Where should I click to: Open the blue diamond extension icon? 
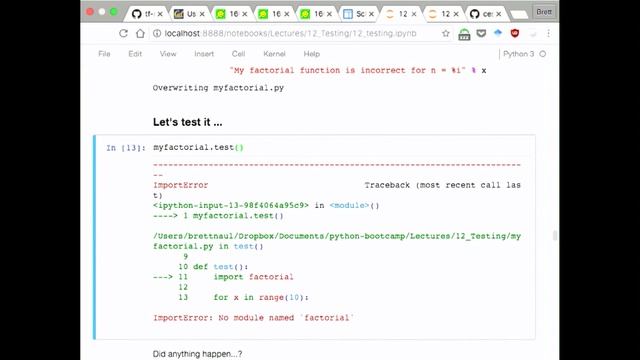pyautogui.click(x=498, y=33)
